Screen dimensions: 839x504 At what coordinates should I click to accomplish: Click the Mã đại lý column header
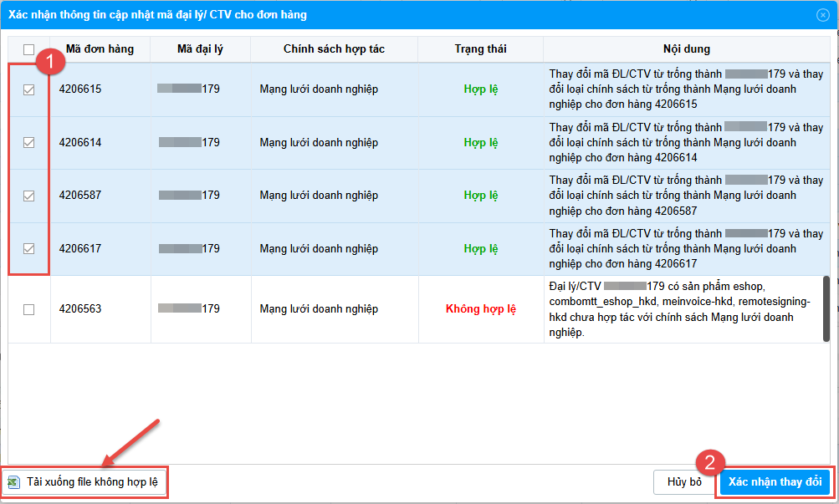(x=200, y=49)
